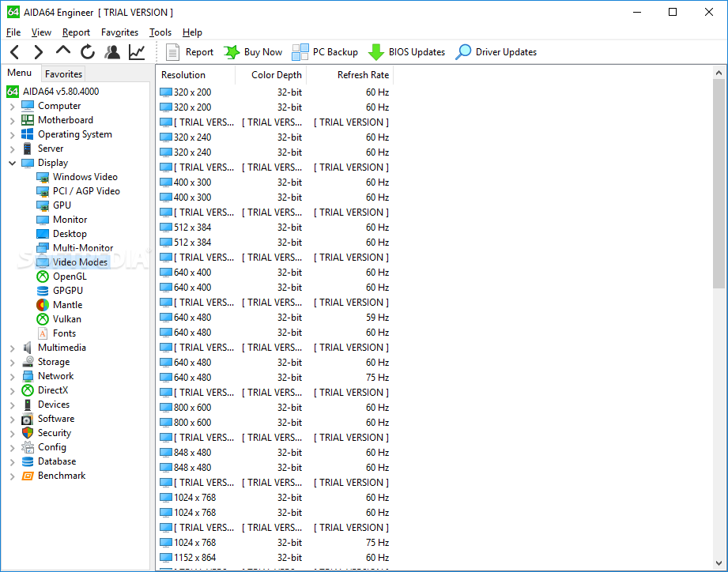Open the Report menu

[x=76, y=32]
